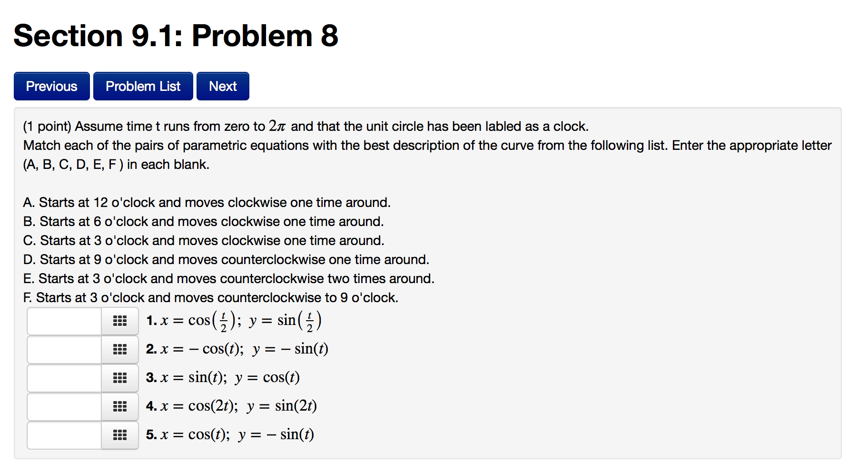Open equation editor grid icon for equation 5
868x472 pixels.
[x=120, y=435]
